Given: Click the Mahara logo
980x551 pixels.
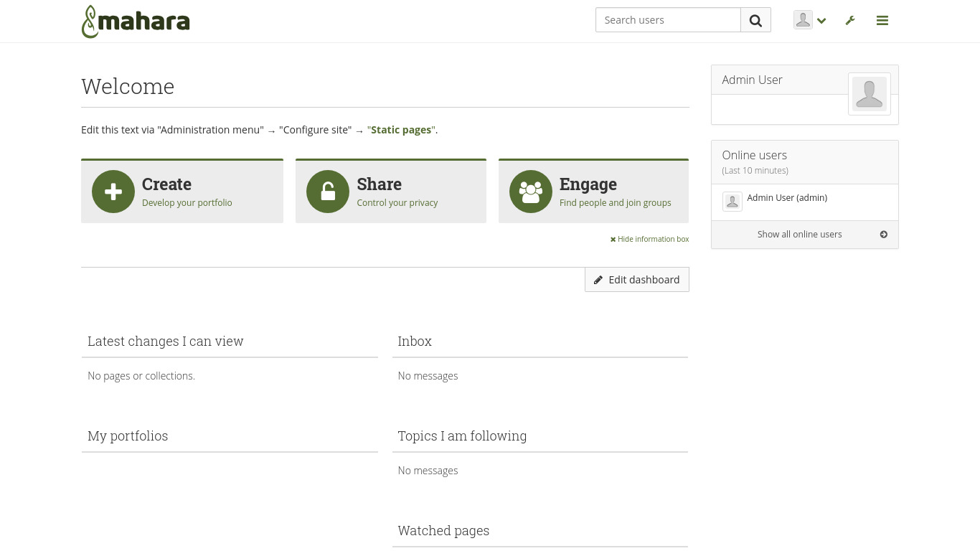Looking at the screenshot, I should [x=136, y=22].
